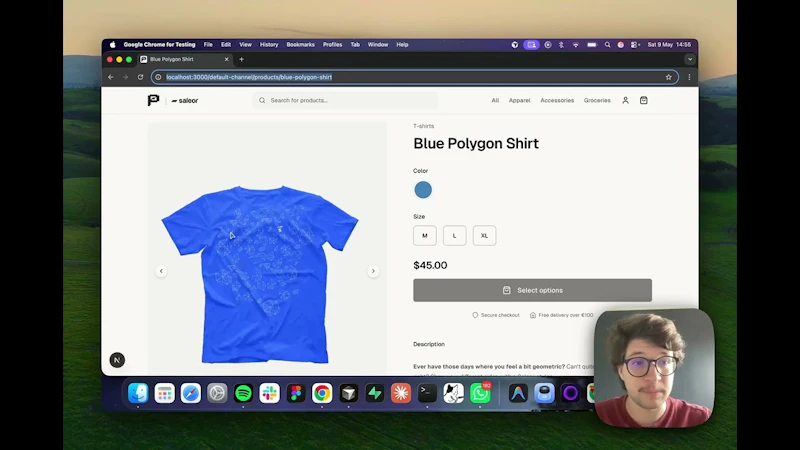The height and width of the screenshot is (450, 800).
Task: Reload the page
Action: pyautogui.click(x=140, y=77)
